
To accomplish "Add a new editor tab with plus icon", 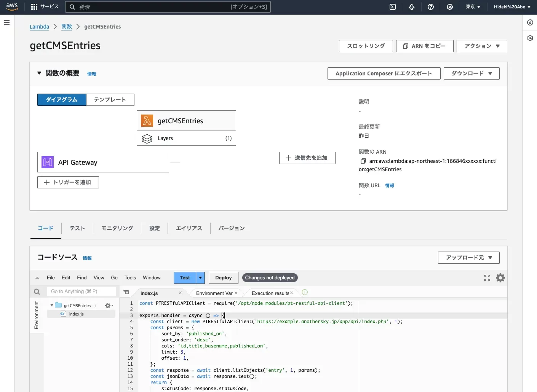I will (x=305, y=292).
